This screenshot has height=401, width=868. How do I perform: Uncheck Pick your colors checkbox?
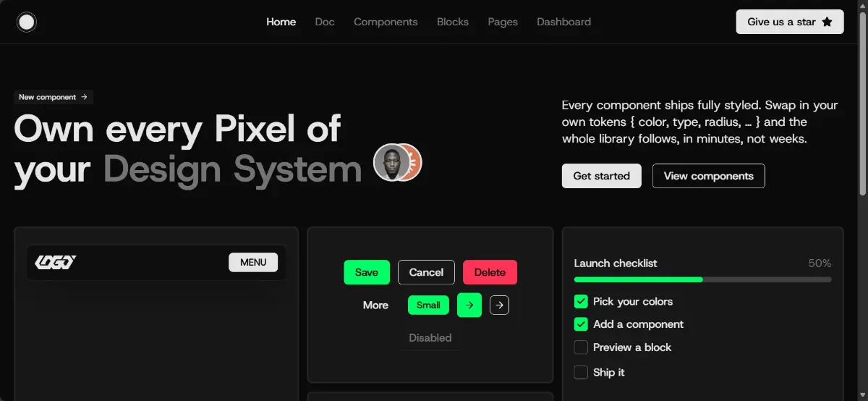point(581,302)
